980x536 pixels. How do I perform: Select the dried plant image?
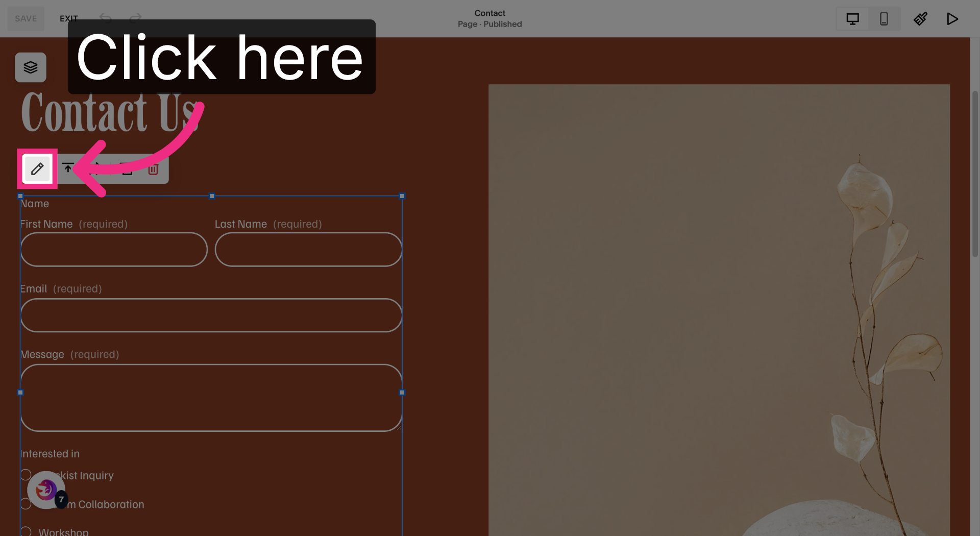click(x=719, y=310)
